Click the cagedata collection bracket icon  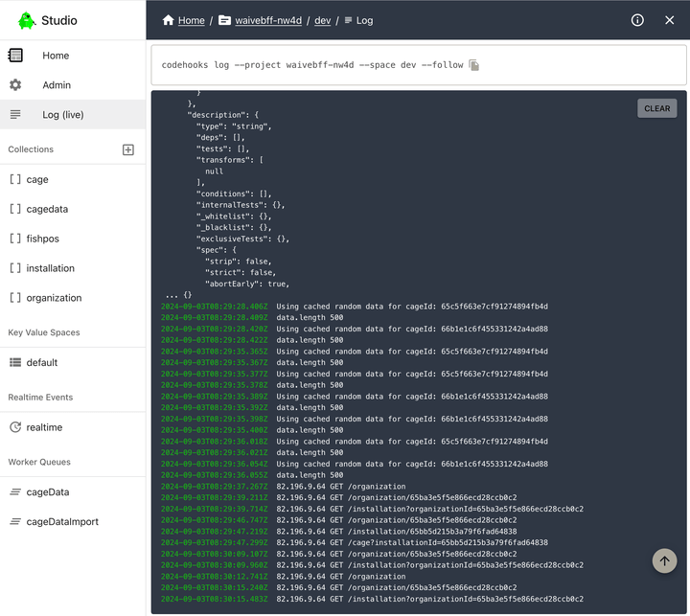coord(15,209)
